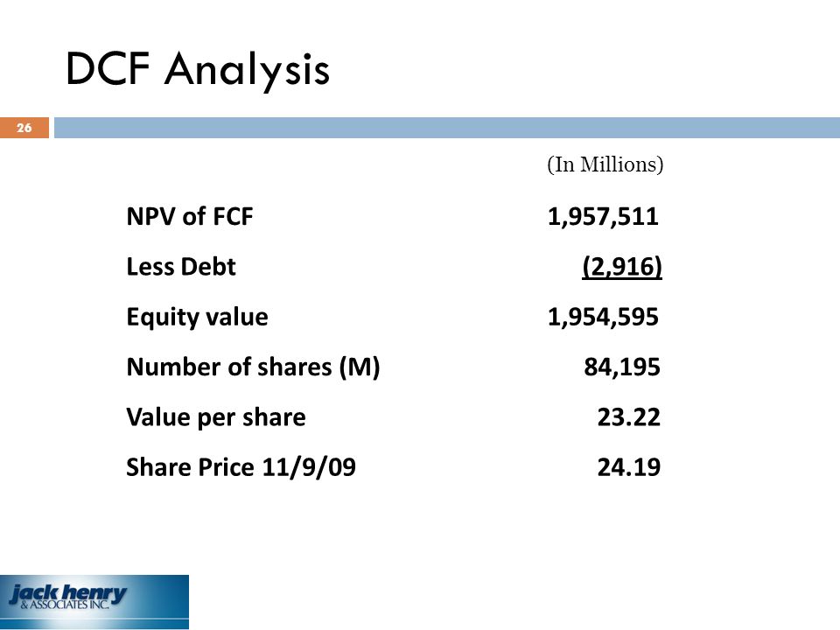Image resolution: width=840 pixels, height=630 pixels.
Task: Click the Value per share label
Action: (x=216, y=417)
